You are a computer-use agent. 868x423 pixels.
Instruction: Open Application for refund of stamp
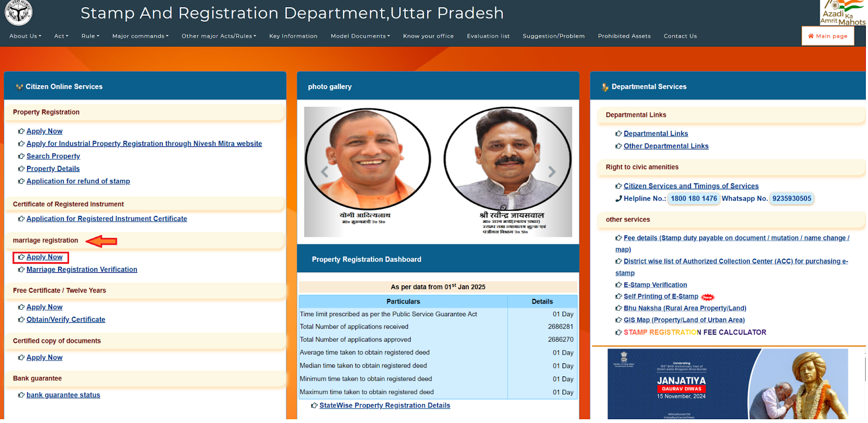tap(78, 181)
